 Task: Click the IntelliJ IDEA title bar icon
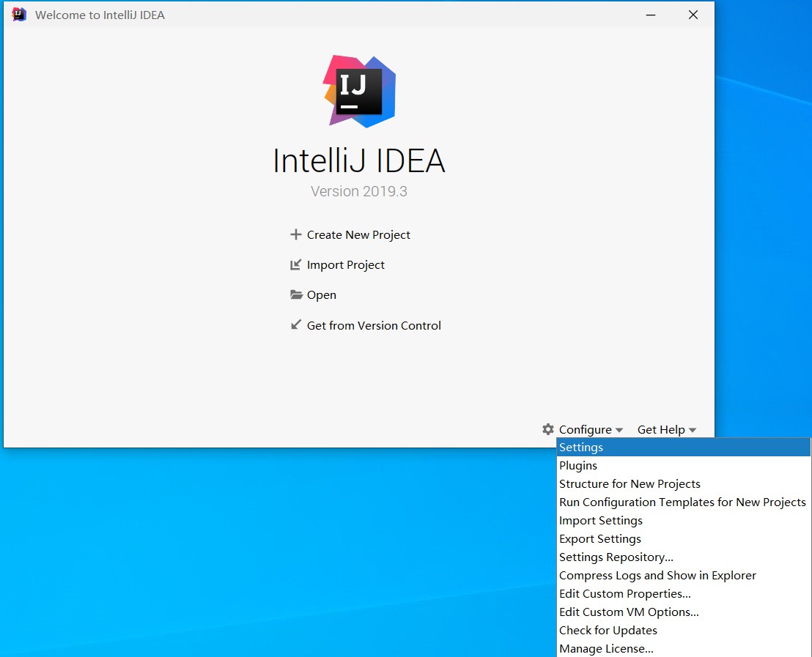coord(19,15)
